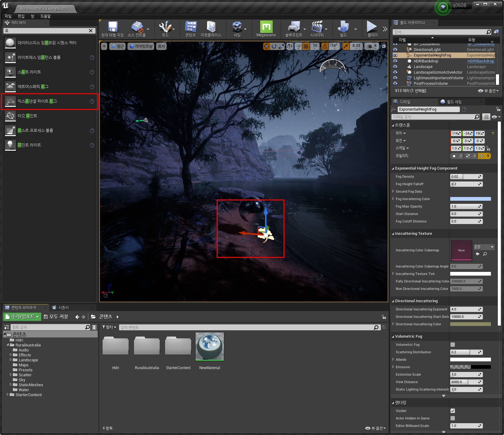The width and height of the screenshot is (504, 435).
Task: Open the Content browser grid icon
Action: [x=191, y=27]
